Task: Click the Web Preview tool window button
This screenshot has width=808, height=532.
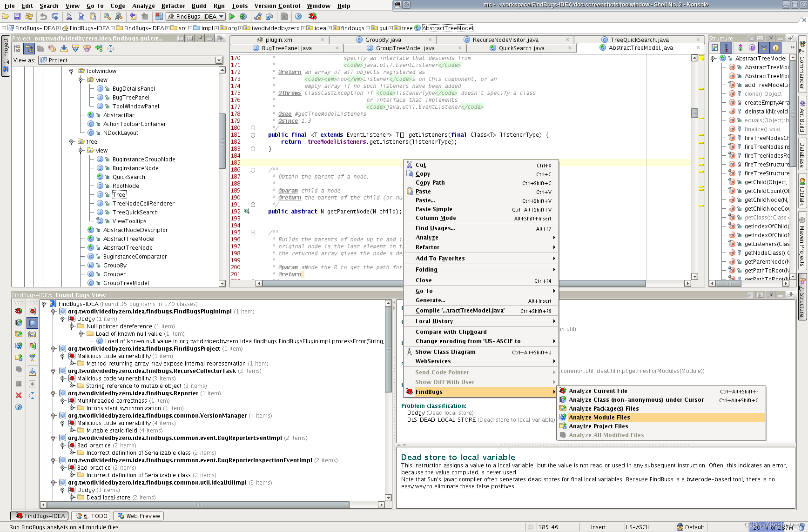Action: point(139,516)
